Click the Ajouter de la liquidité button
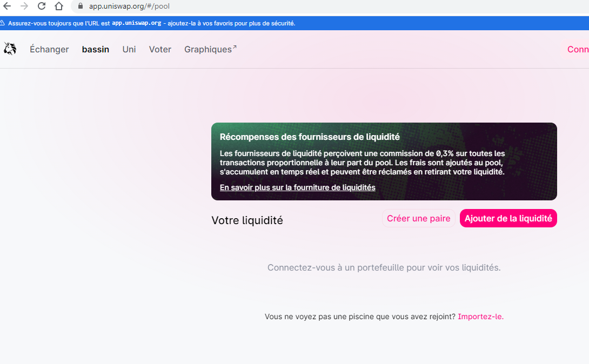 click(x=508, y=219)
